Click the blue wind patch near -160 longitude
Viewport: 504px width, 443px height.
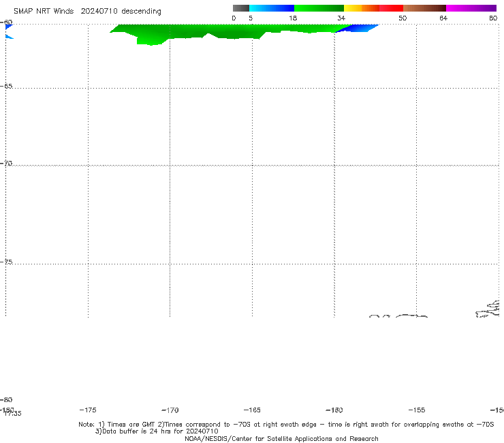[357, 29]
